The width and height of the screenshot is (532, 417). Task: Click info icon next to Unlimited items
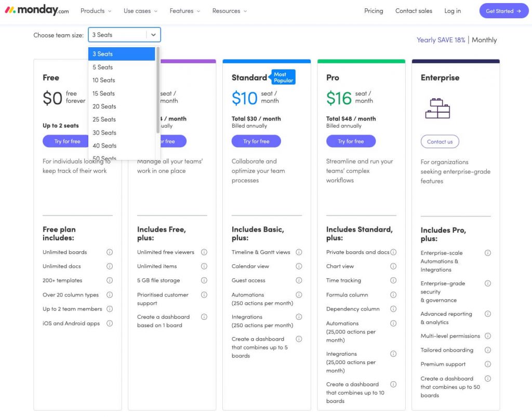204,266
